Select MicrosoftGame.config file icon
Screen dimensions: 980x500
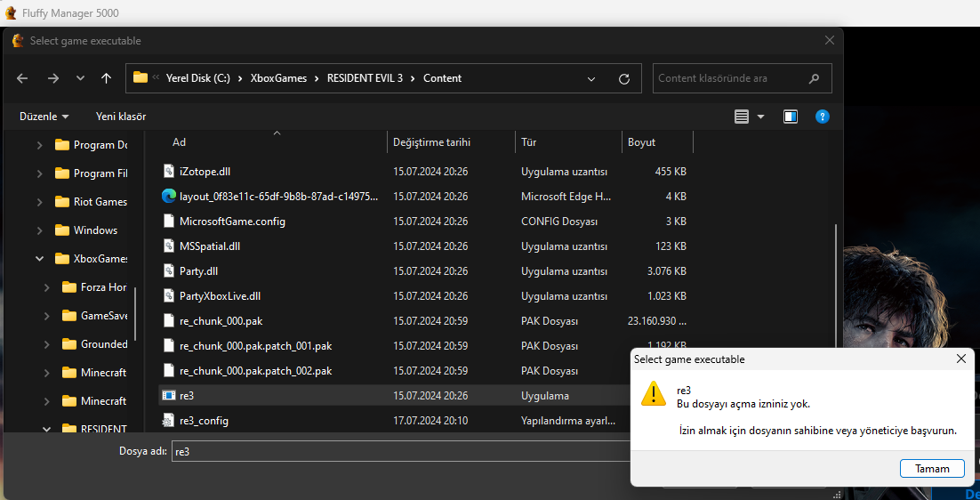click(x=168, y=221)
